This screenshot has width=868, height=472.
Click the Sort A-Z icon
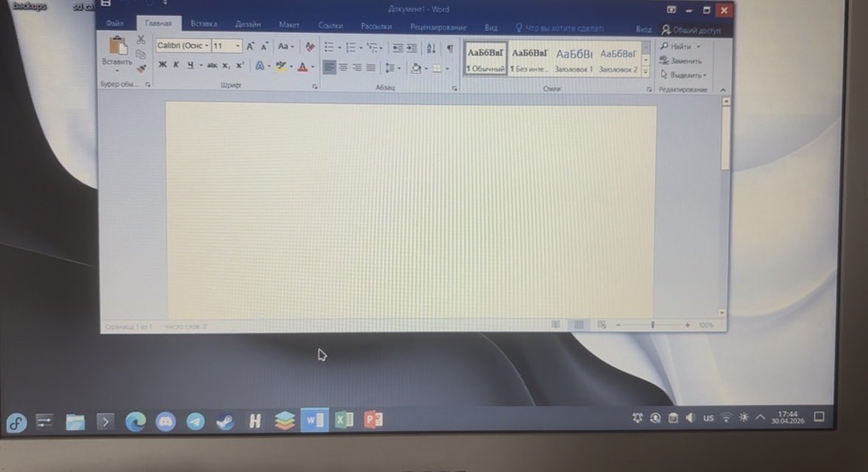pos(431,49)
